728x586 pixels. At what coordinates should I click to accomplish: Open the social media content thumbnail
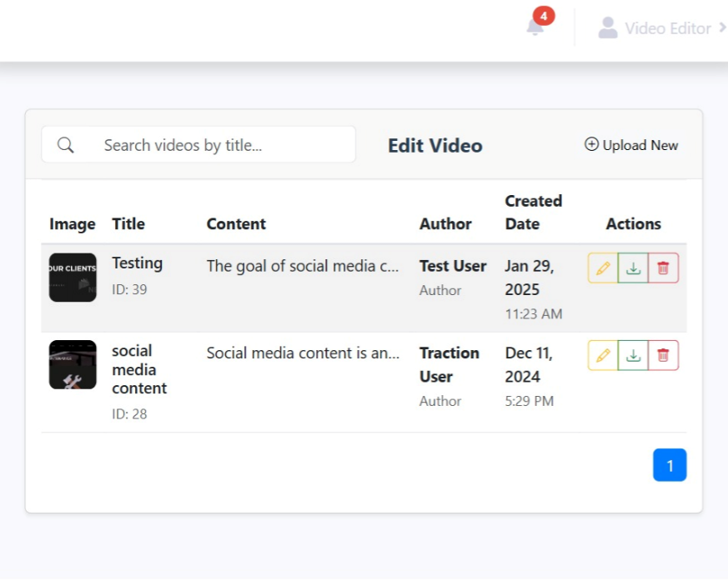(73, 364)
